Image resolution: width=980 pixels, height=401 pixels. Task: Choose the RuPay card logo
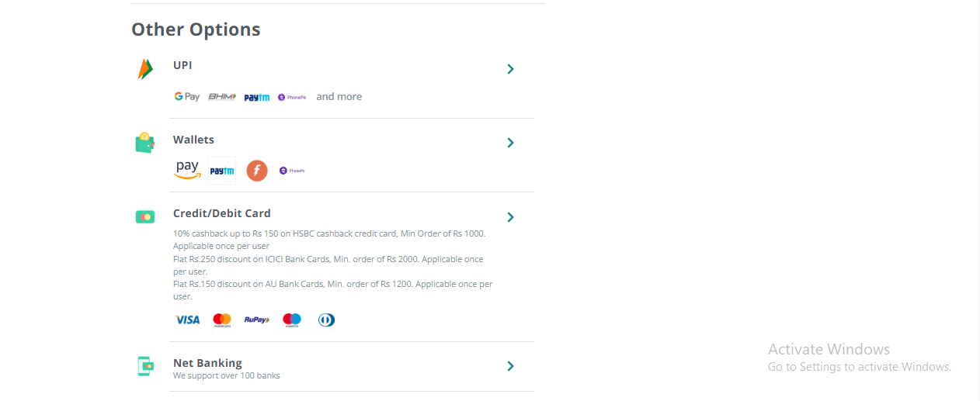point(257,320)
